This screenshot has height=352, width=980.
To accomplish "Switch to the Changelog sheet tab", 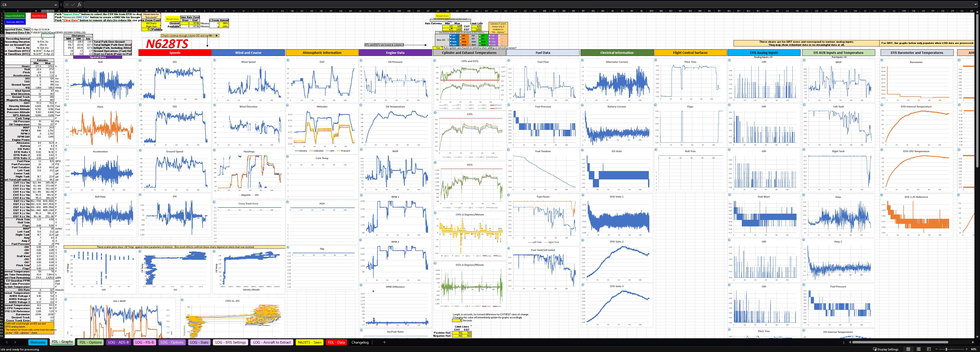I will (360, 342).
